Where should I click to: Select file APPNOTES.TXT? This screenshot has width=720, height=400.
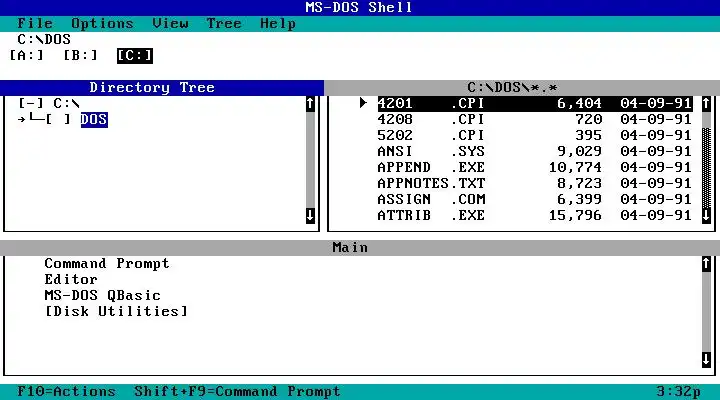[x=535, y=183]
